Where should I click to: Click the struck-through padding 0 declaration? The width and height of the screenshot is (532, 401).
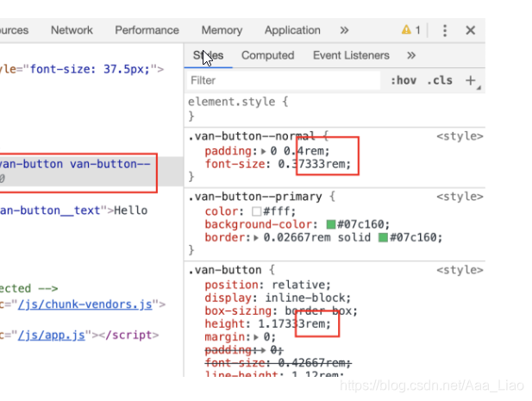(x=244, y=350)
